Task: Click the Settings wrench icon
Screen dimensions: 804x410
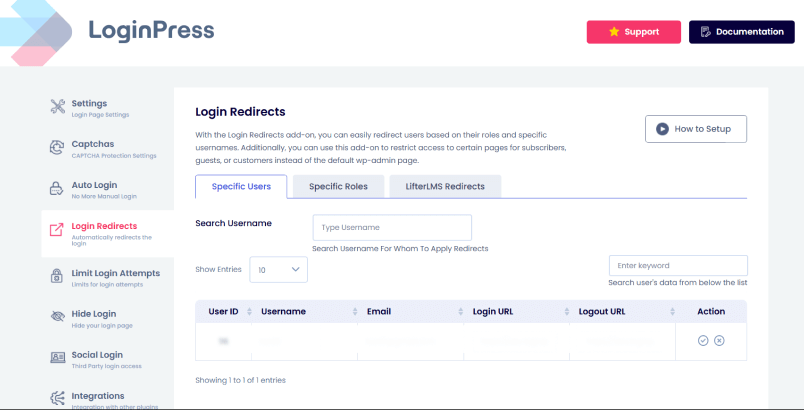Action: (x=57, y=107)
